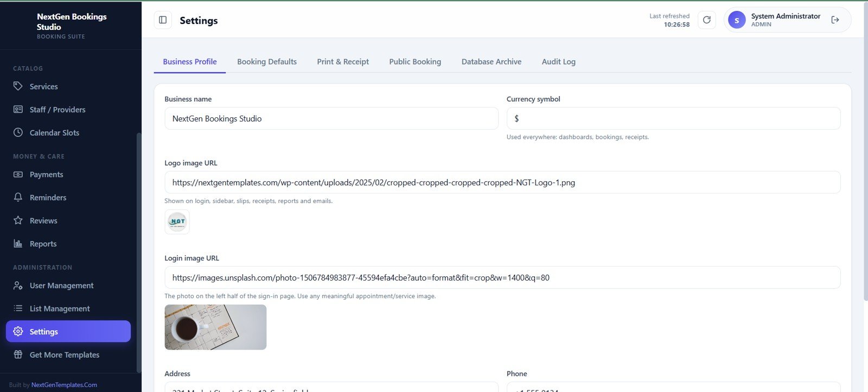868x392 pixels.
Task: Click the Login image URL field
Action: tap(502, 277)
